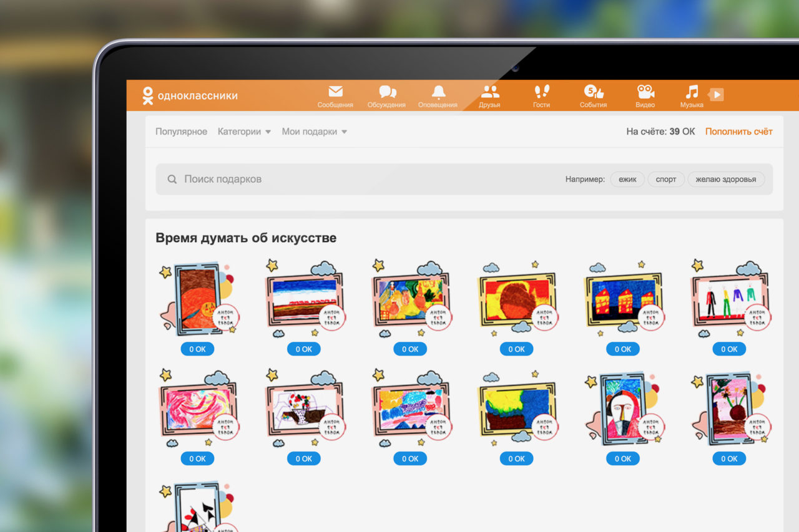Screen dimensions: 799x532
Task: Click the Музыка note icon
Action: 692,92
